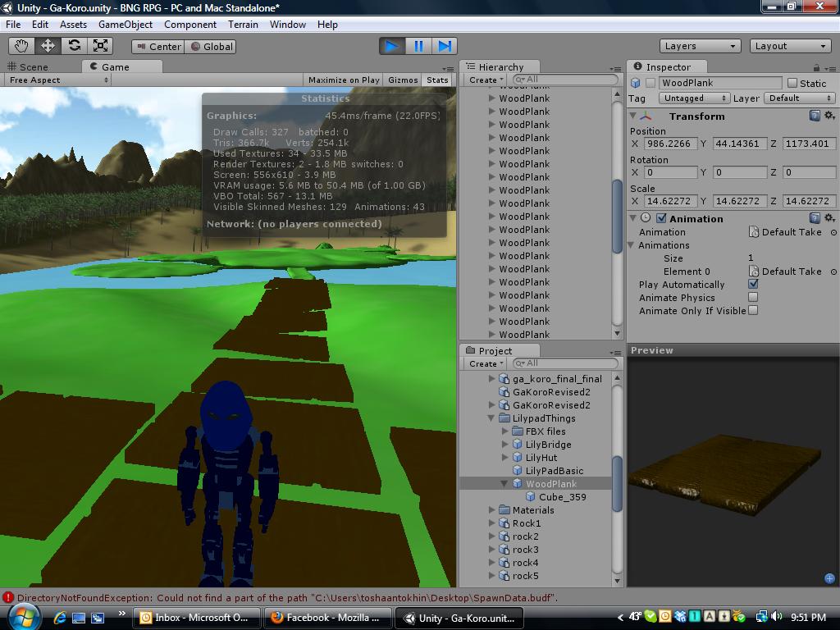Switch to the Scene tab

click(x=33, y=67)
